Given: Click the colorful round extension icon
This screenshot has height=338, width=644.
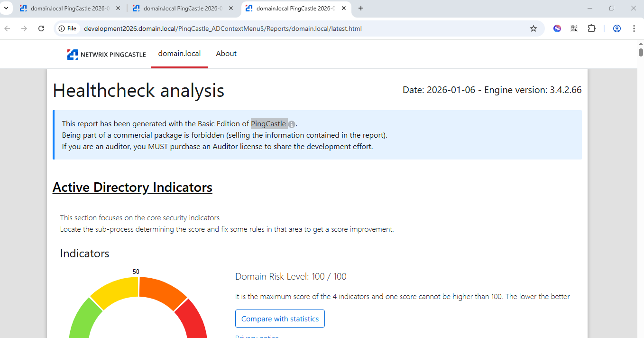Looking at the screenshot, I should [x=557, y=28].
